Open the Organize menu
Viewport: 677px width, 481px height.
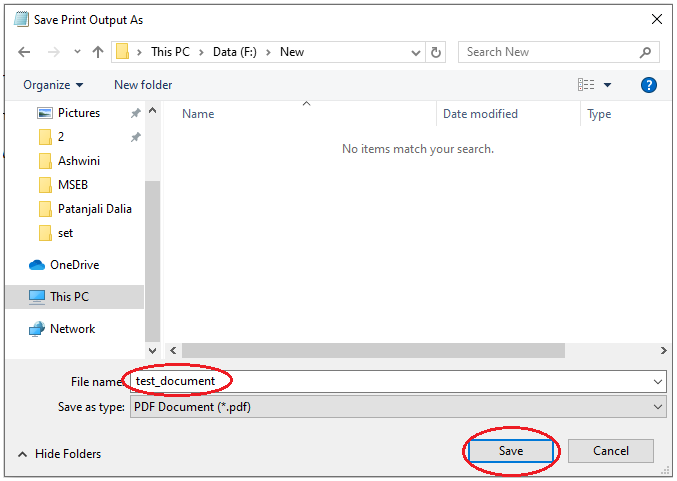click(53, 85)
